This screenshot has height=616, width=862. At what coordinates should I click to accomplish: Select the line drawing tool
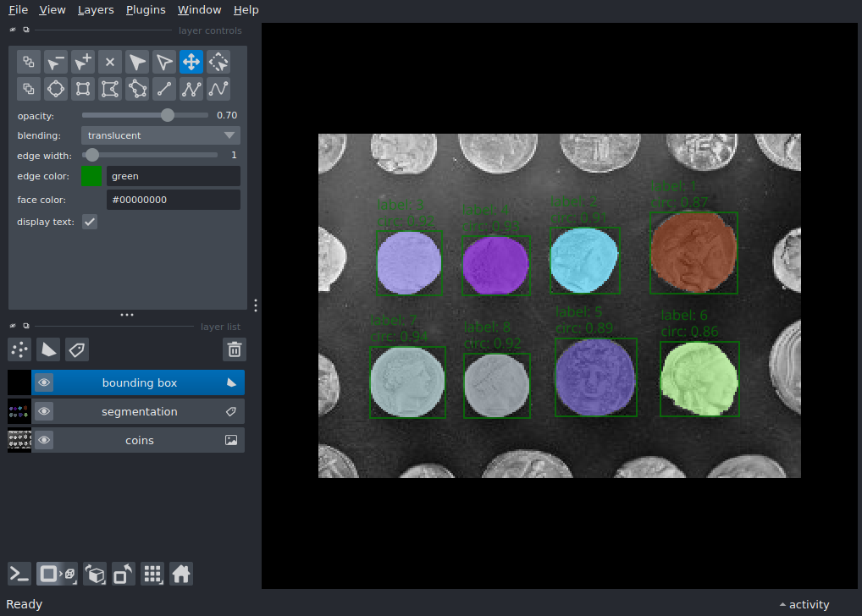[x=163, y=89]
